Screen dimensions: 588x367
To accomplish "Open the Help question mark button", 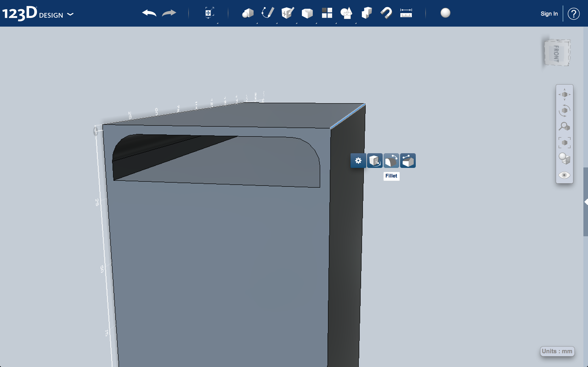I will point(574,14).
